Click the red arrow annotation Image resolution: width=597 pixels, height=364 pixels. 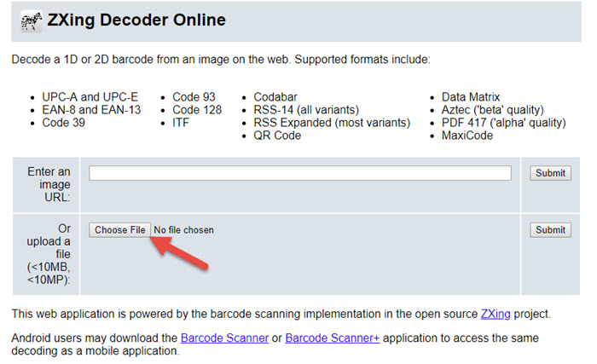point(179,253)
